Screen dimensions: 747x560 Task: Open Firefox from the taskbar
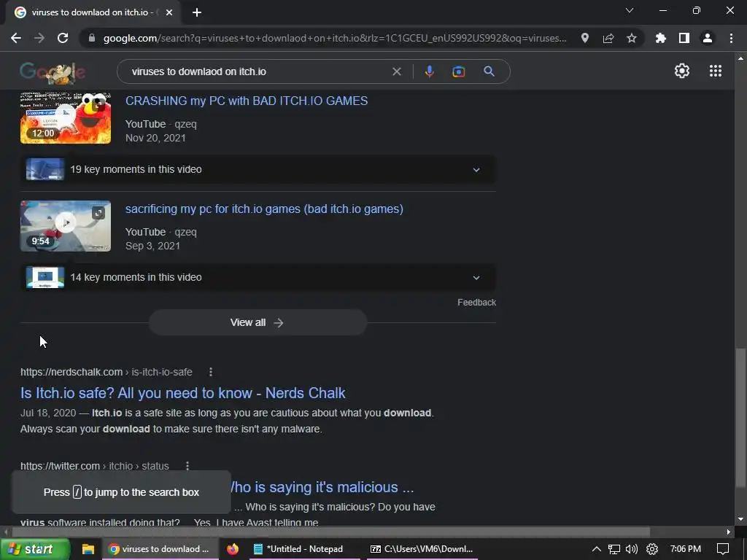(233, 549)
